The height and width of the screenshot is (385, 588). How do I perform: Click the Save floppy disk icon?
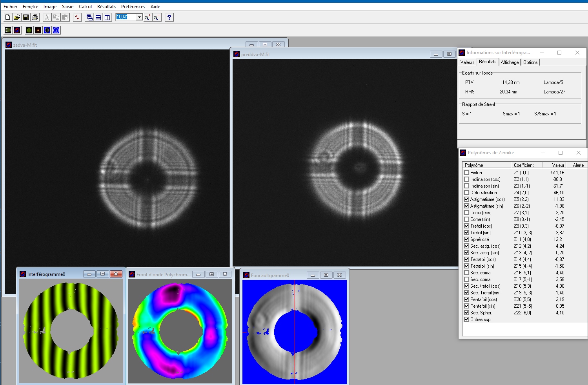(x=25, y=17)
